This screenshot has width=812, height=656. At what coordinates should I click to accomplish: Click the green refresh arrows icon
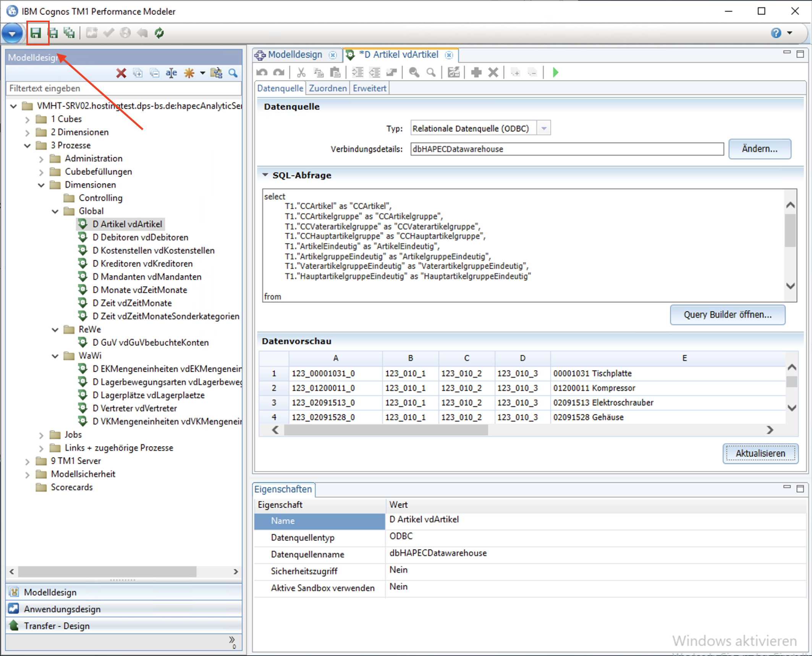[x=159, y=33]
